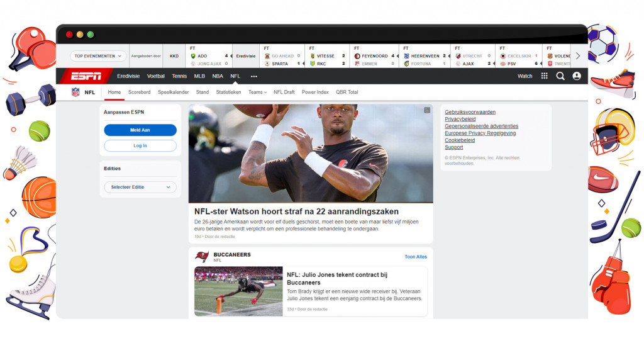The height and width of the screenshot is (343, 644).
Task: Click the BUCCANEERS section title
Action: 232,255
